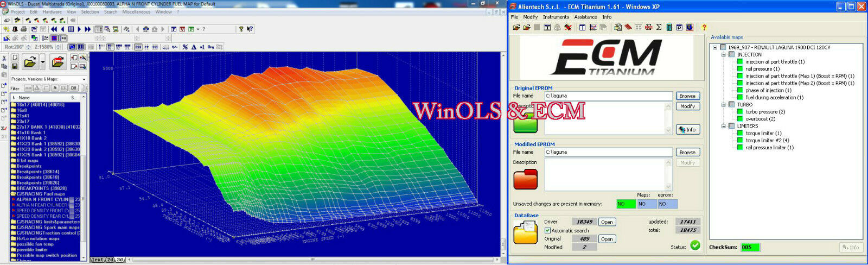Viewport: 868px width, 265px height.
Task: Click Modify in Original EPROM section
Action: pyautogui.click(x=687, y=106)
